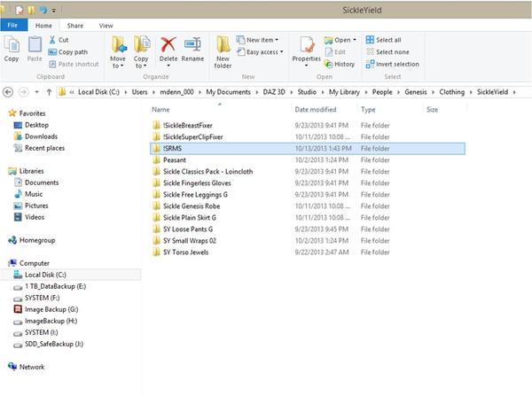Viewport: 532px width, 396px height.
Task: Switch to the Share ribbon tab
Action: click(75, 26)
